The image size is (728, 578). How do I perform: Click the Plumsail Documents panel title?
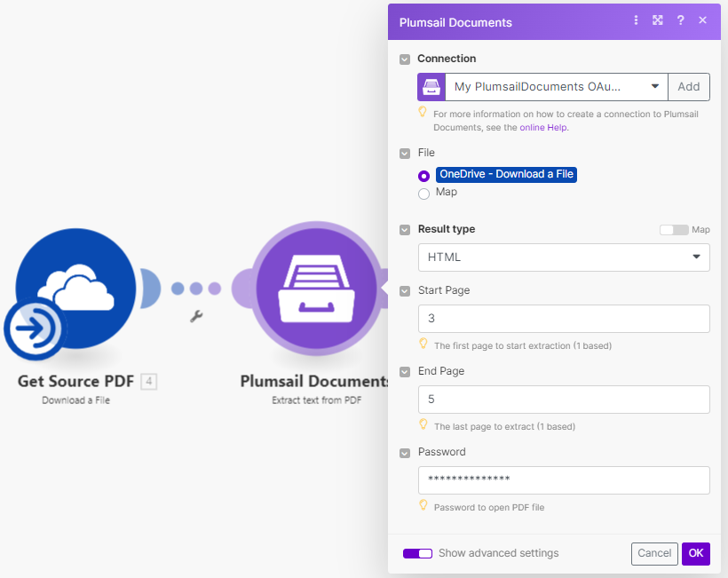[x=455, y=22]
